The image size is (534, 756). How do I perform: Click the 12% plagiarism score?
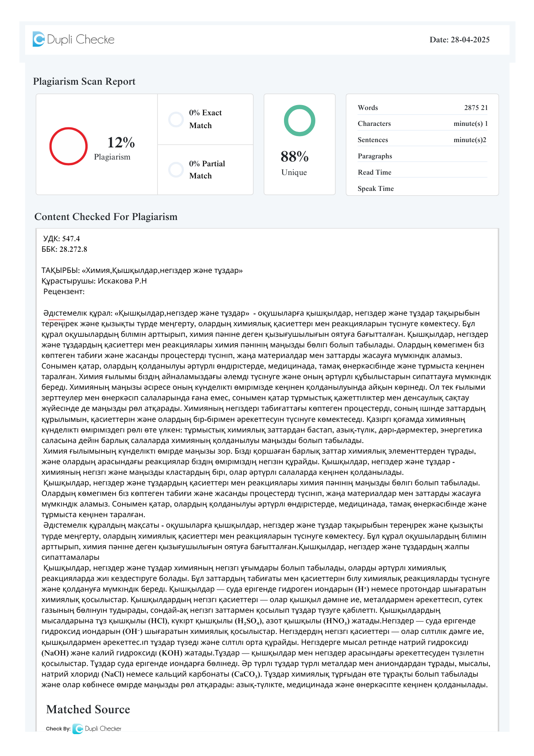click(121, 143)
